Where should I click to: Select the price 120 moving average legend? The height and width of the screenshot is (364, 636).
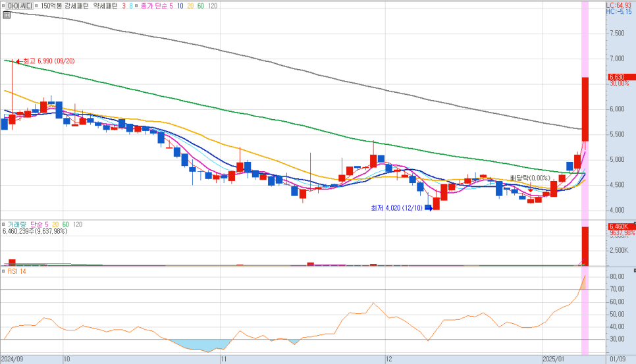(x=213, y=6)
